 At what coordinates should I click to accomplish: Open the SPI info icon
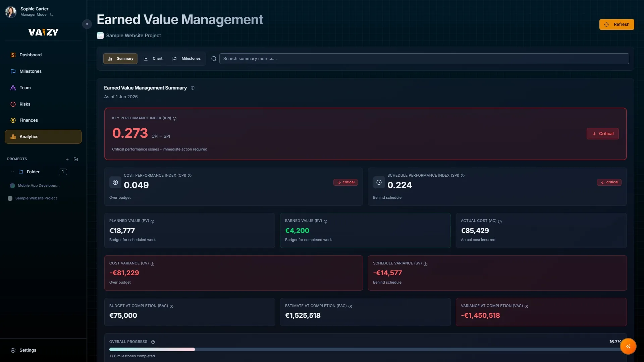(463, 176)
